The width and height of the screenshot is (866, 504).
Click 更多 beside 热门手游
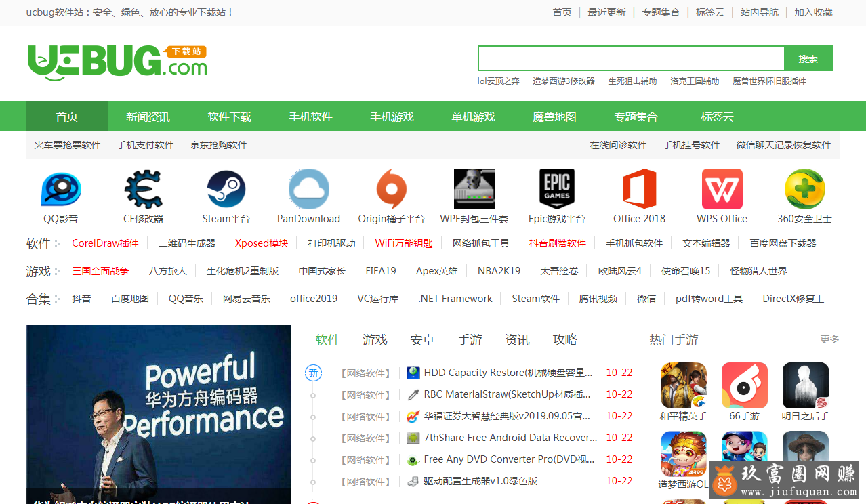click(x=830, y=339)
